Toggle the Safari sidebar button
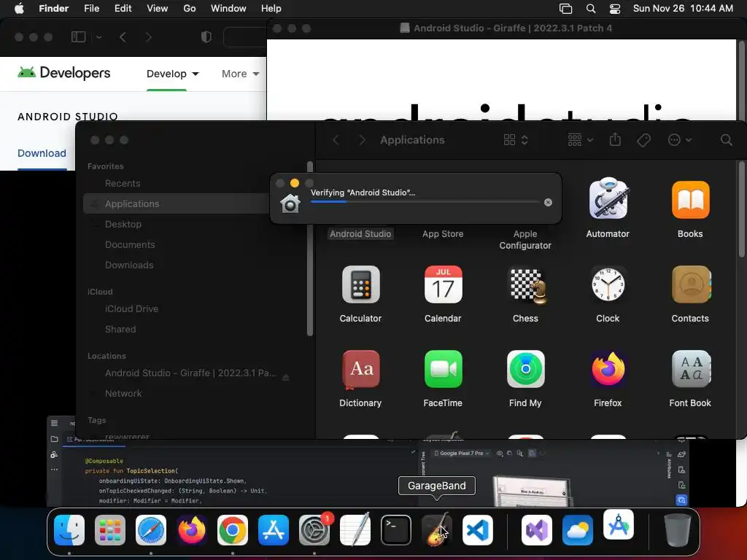Image resolution: width=747 pixels, height=560 pixels. point(78,37)
